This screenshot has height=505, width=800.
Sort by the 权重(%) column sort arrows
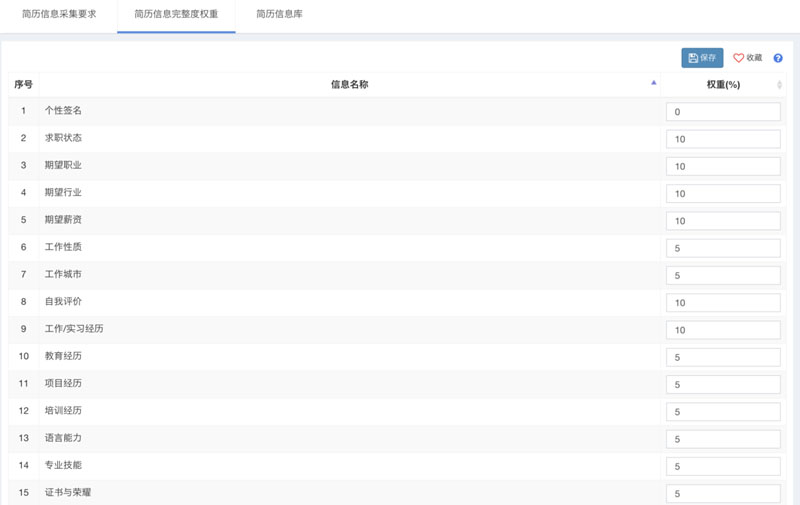coord(779,85)
